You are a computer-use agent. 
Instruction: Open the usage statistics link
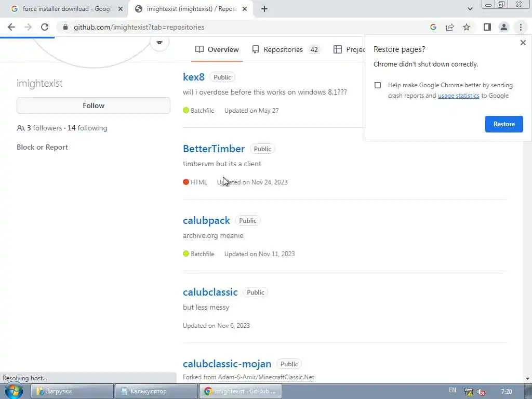458,96
